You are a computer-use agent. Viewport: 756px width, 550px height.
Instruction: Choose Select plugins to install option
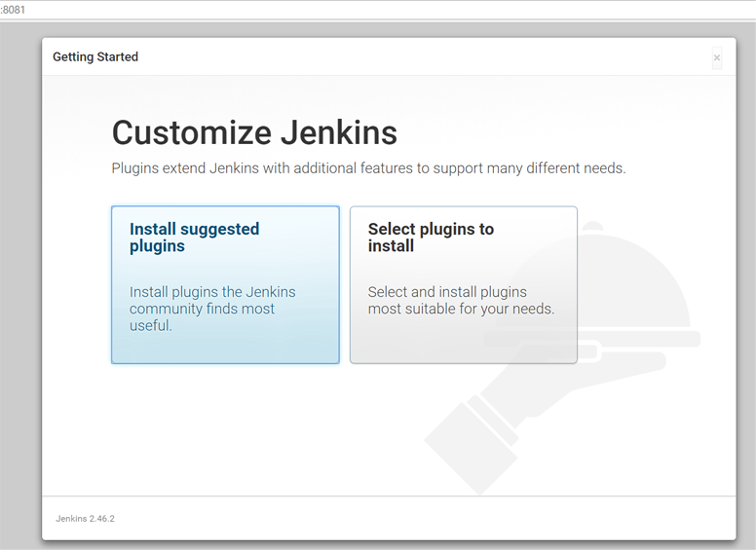point(463,284)
